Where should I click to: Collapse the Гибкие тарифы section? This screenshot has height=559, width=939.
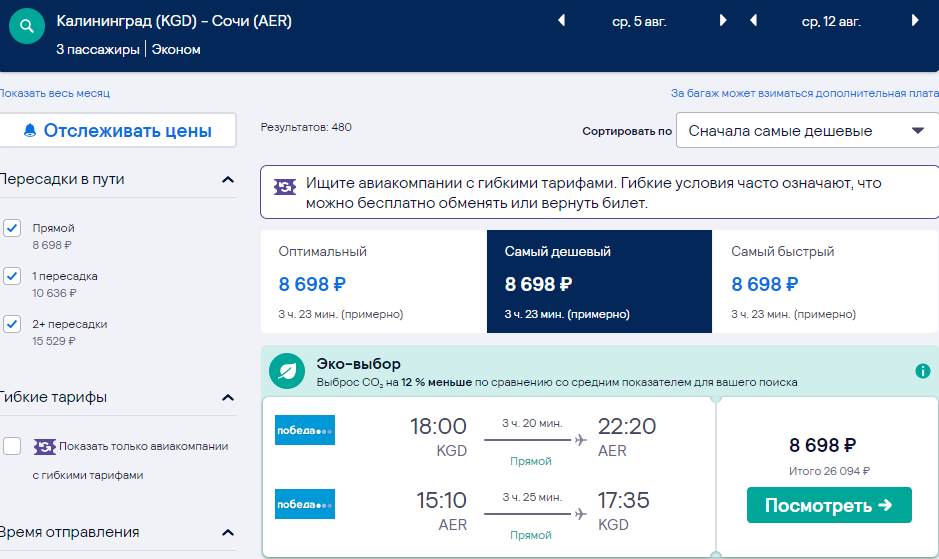228,398
